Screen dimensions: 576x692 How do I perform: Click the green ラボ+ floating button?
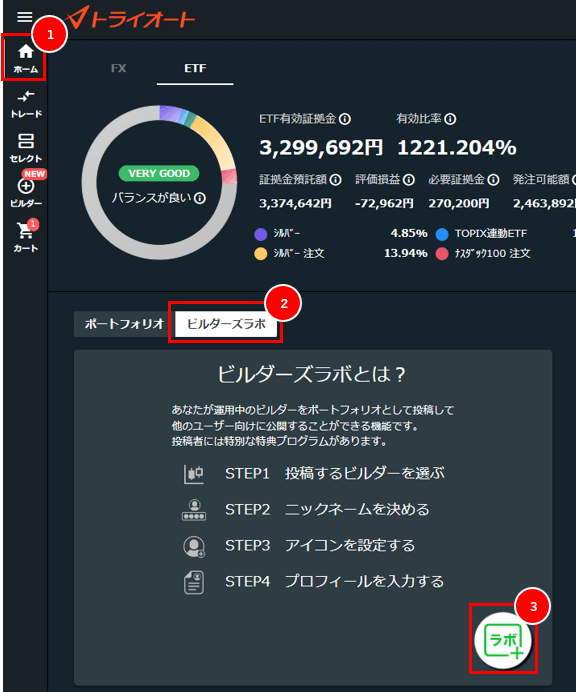pyautogui.click(x=503, y=640)
